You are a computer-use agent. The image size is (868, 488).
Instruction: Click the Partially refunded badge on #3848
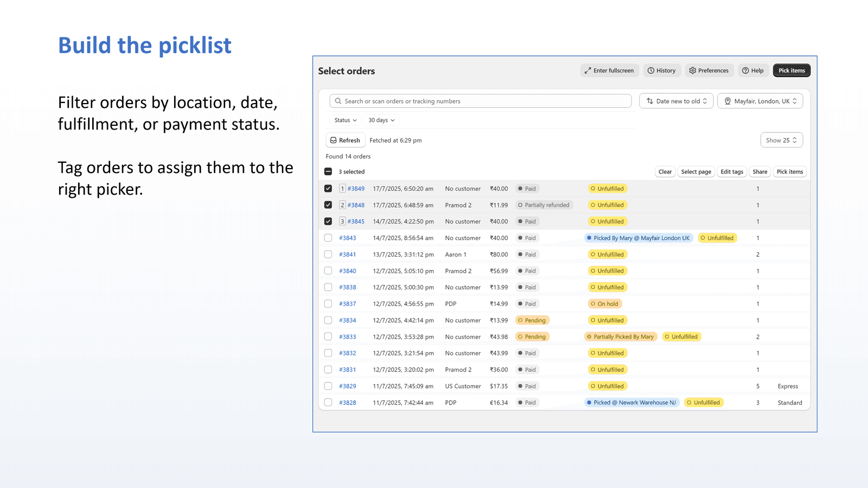click(544, 205)
